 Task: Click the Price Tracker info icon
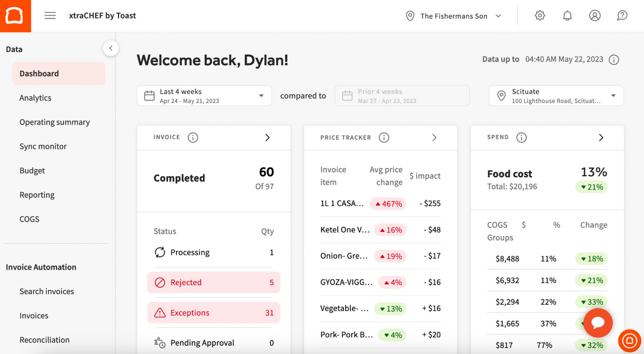[x=384, y=137]
